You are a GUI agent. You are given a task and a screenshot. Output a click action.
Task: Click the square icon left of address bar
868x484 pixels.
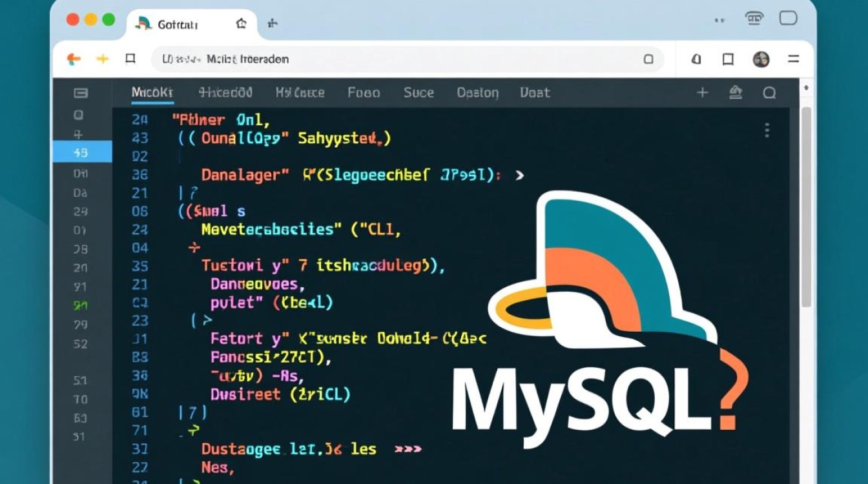pyautogui.click(x=130, y=59)
